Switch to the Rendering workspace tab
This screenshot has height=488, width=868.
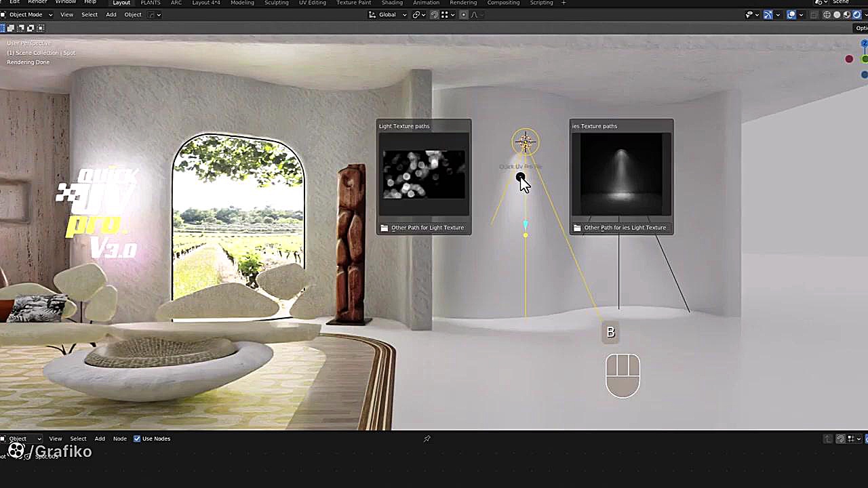(463, 3)
